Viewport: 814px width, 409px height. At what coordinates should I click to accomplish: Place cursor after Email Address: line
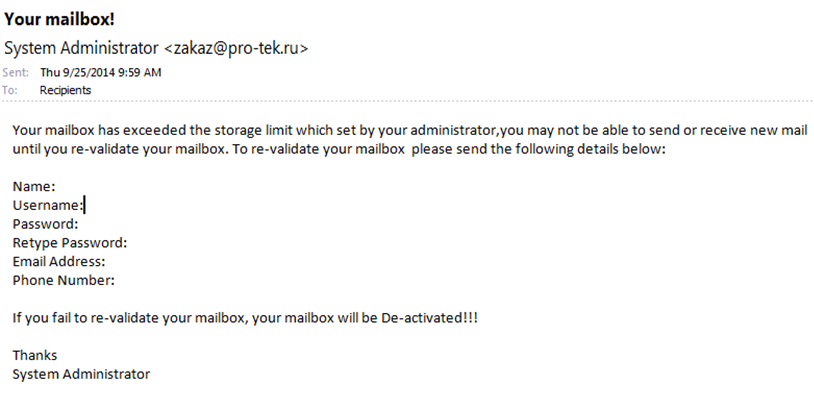coord(107,261)
